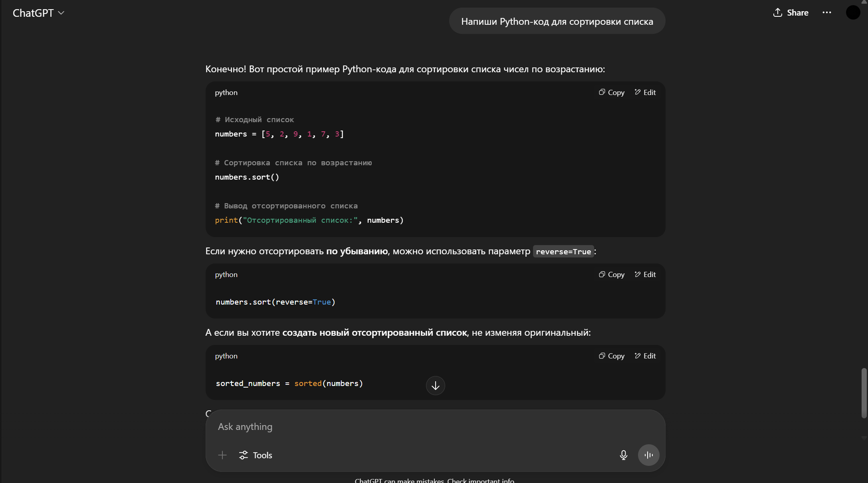Edit the sorted_numbers code block

(x=645, y=356)
